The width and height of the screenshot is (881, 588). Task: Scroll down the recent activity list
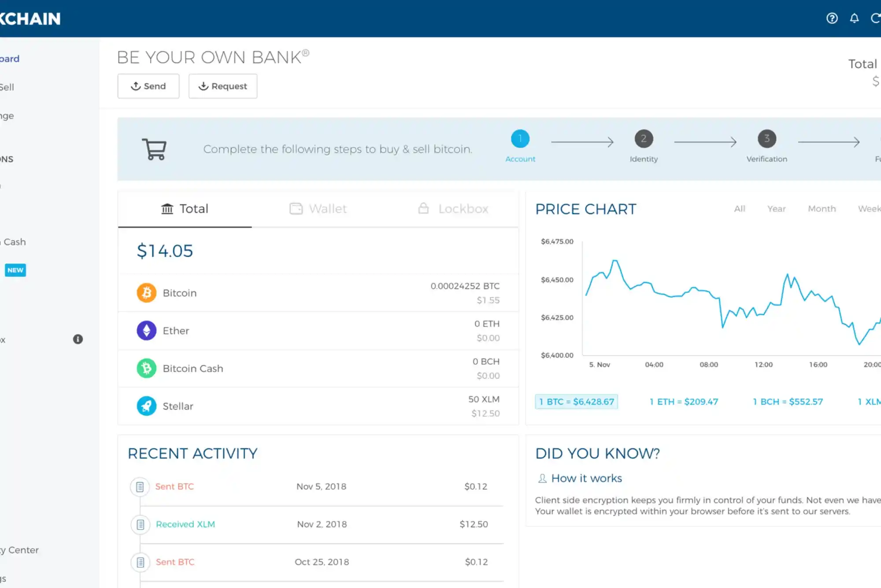pos(318,561)
